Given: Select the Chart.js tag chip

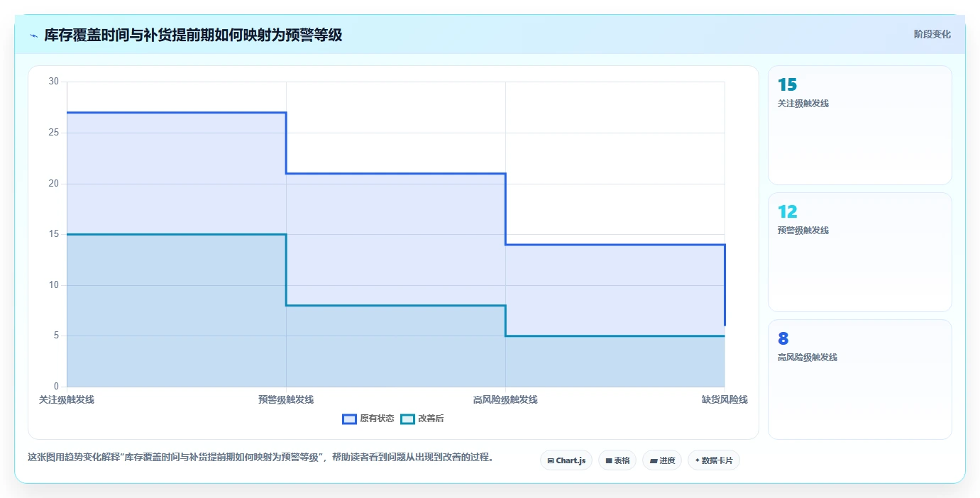Looking at the screenshot, I should pyautogui.click(x=566, y=460).
